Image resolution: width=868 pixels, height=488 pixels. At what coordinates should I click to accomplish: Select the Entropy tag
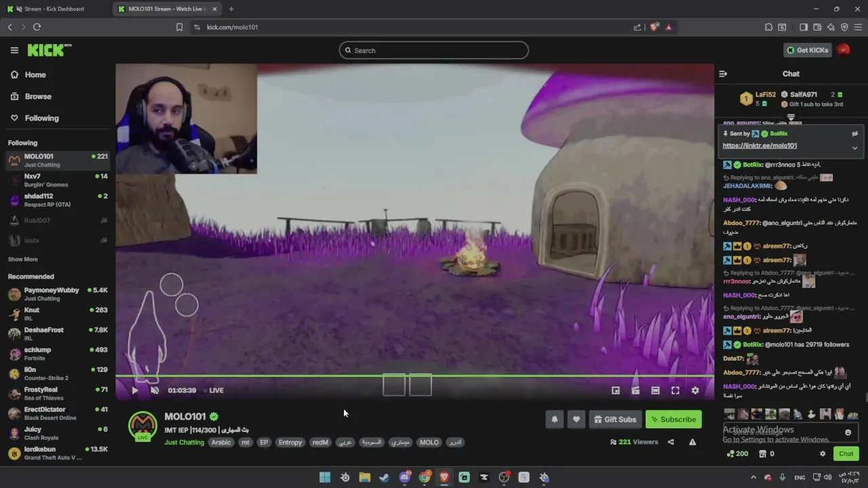point(290,443)
